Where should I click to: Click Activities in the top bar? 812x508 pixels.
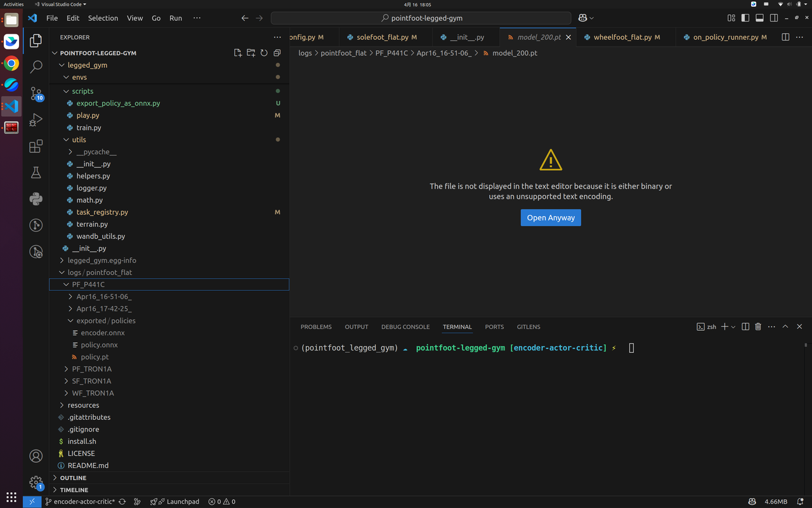[13, 4]
